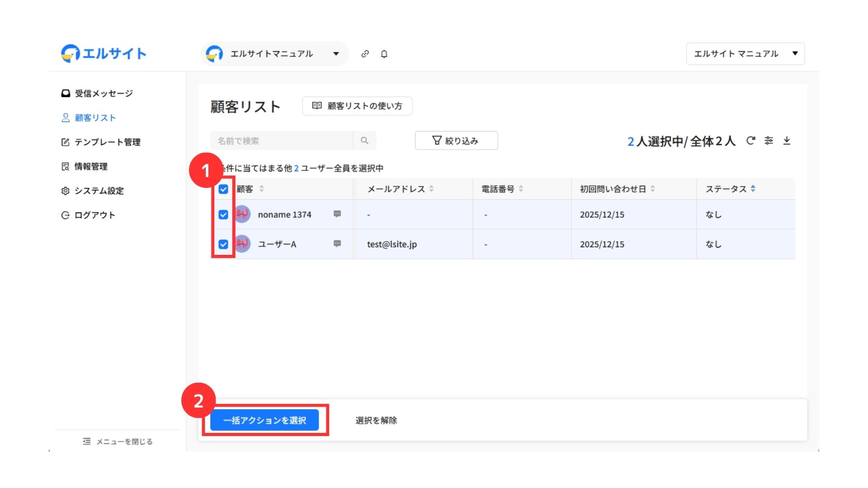The width and height of the screenshot is (868, 488).
Task: Click 選択を解除 link
Action: 376,420
